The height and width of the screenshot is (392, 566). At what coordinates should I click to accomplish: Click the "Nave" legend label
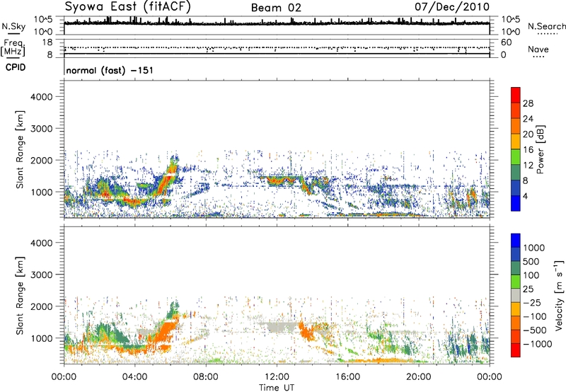coord(538,49)
